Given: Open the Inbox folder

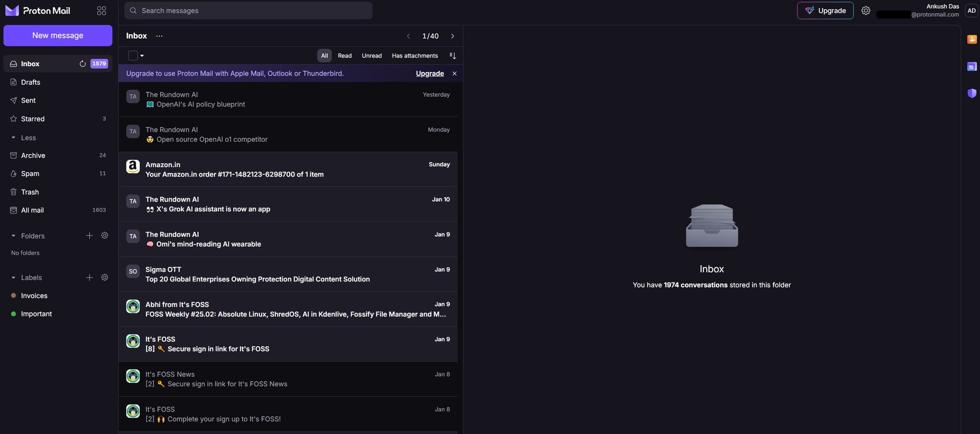Looking at the screenshot, I should pyautogui.click(x=58, y=64).
